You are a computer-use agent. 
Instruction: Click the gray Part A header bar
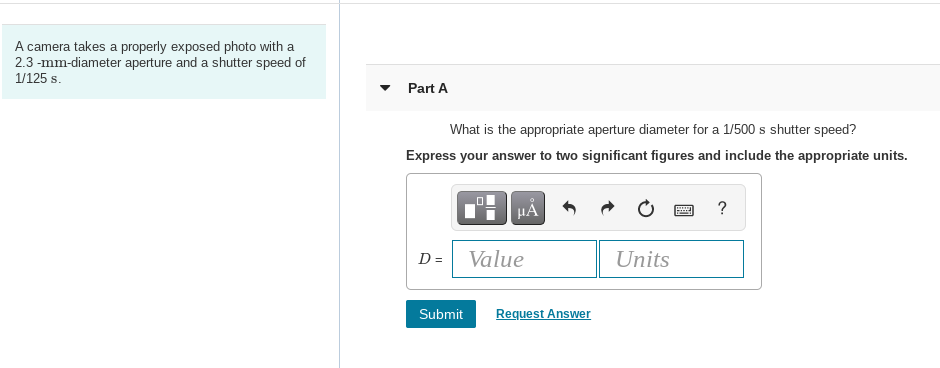click(653, 88)
